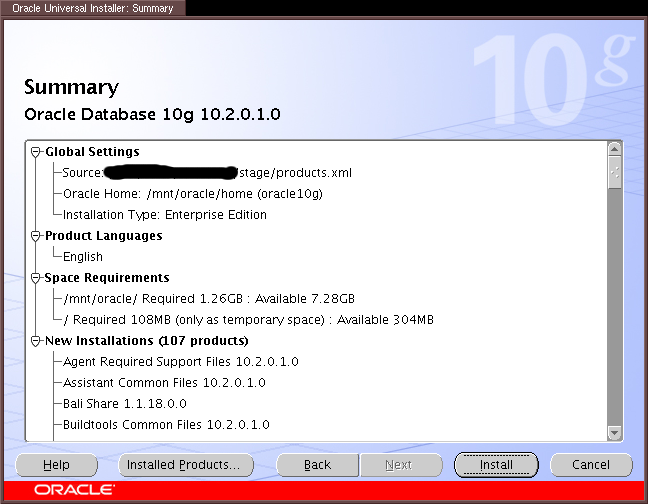648x504 pixels.
Task: Select Assistant Common Files 10.2.0.1.0
Action: (x=164, y=383)
